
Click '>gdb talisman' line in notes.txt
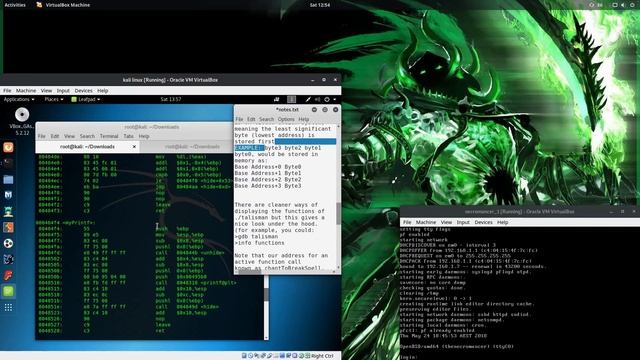point(256,236)
